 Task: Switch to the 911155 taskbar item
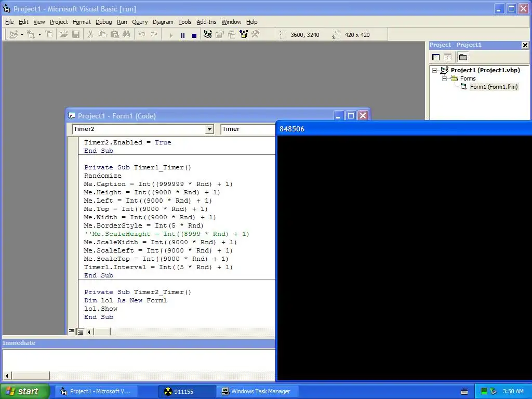click(188, 391)
